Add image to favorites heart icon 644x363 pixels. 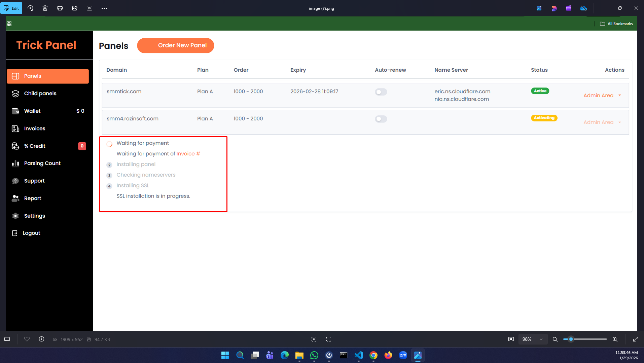27,339
